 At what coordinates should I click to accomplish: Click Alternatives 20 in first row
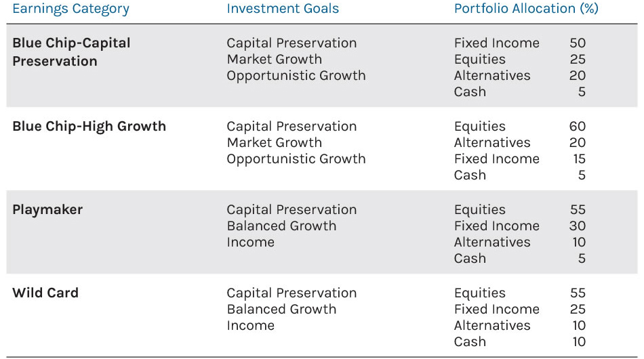click(577, 75)
